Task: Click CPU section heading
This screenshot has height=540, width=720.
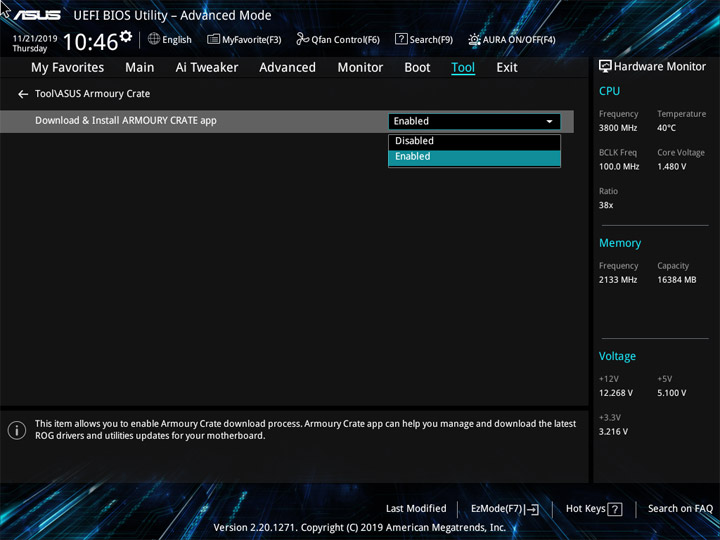Action: pos(609,91)
